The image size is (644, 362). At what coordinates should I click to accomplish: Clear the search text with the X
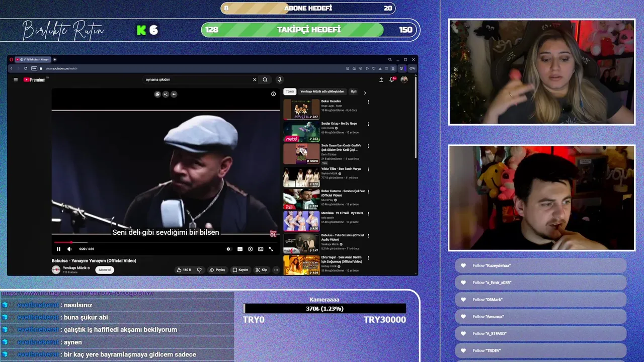(255, 79)
